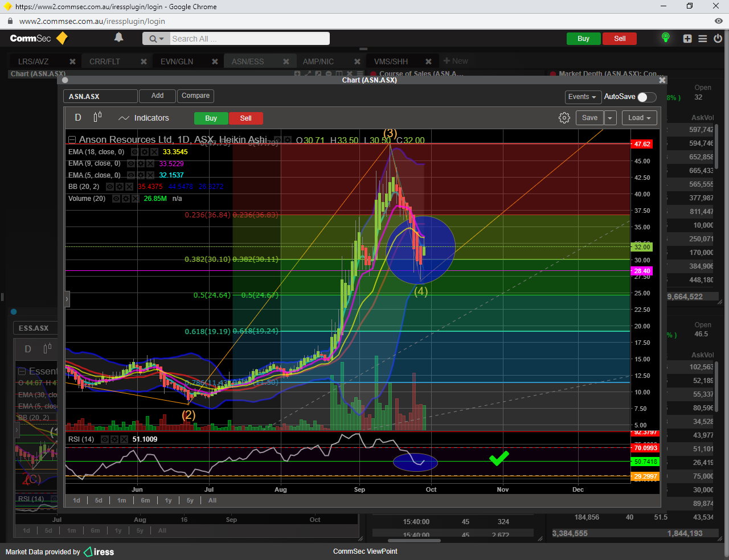Open the D interval selector
729x560 pixels.
(x=78, y=118)
